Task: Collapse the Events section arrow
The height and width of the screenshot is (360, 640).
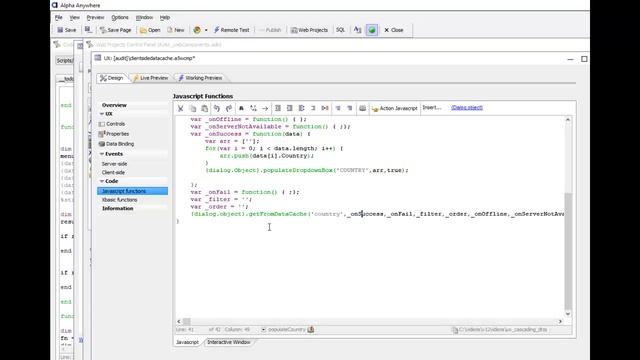Action: (x=102, y=154)
